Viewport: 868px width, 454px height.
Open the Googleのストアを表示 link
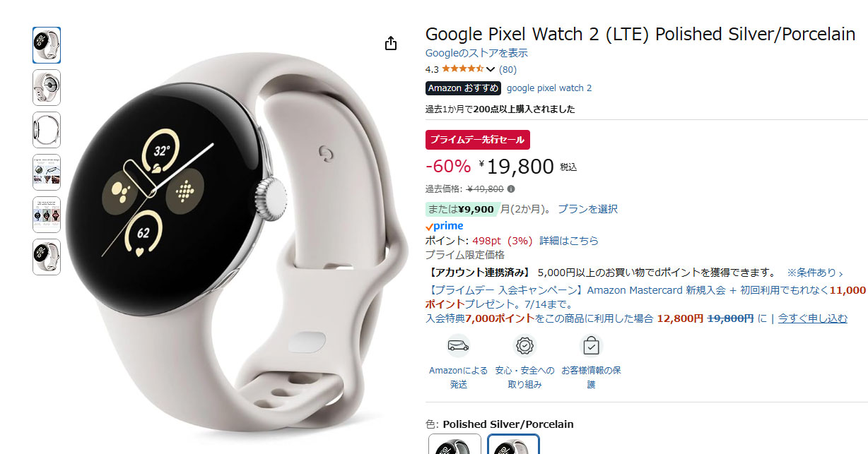click(476, 53)
